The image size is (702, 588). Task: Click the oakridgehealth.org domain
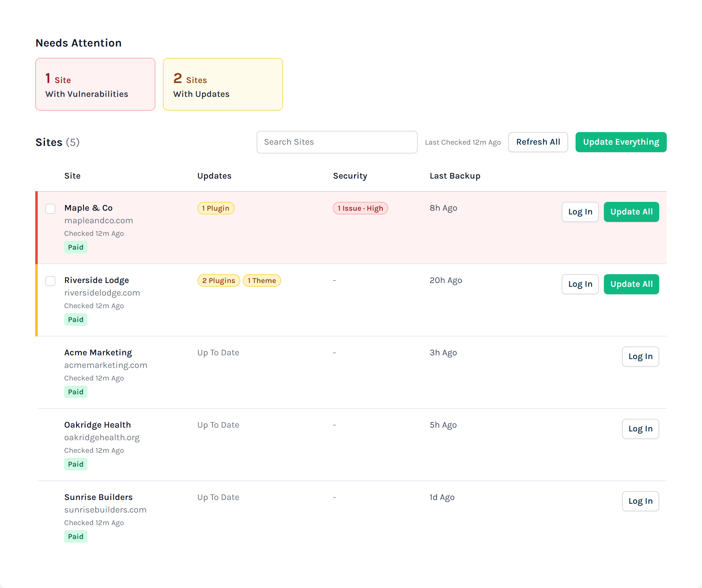(102, 438)
